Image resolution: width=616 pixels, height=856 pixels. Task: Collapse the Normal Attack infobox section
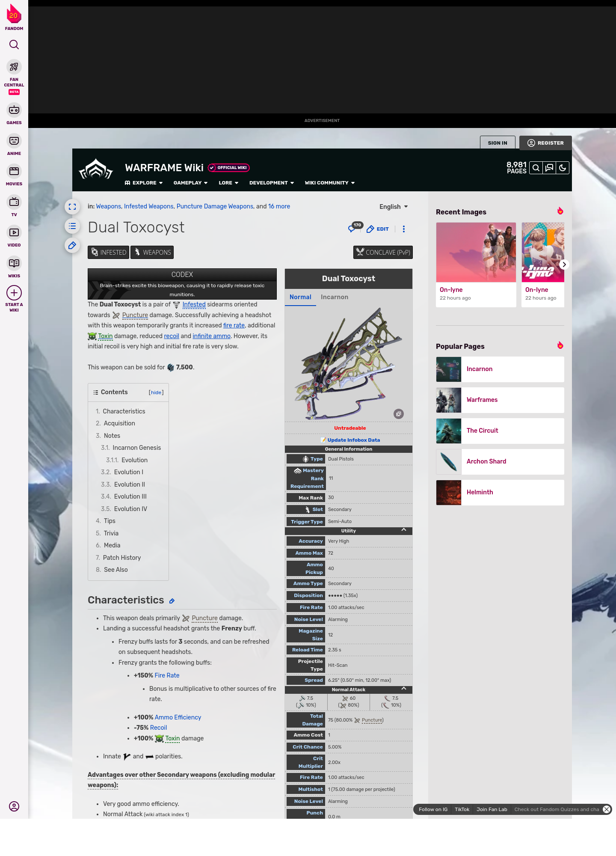point(404,689)
